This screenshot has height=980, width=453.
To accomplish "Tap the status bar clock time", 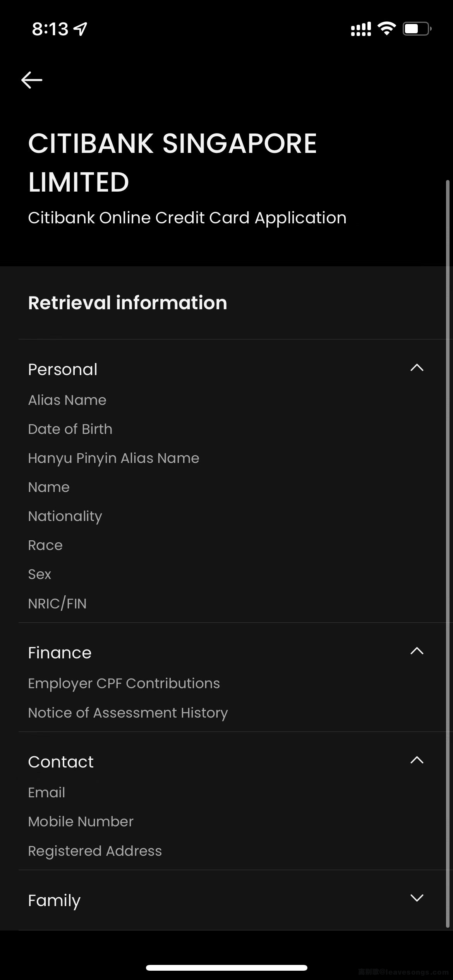I will click(x=50, y=29).
